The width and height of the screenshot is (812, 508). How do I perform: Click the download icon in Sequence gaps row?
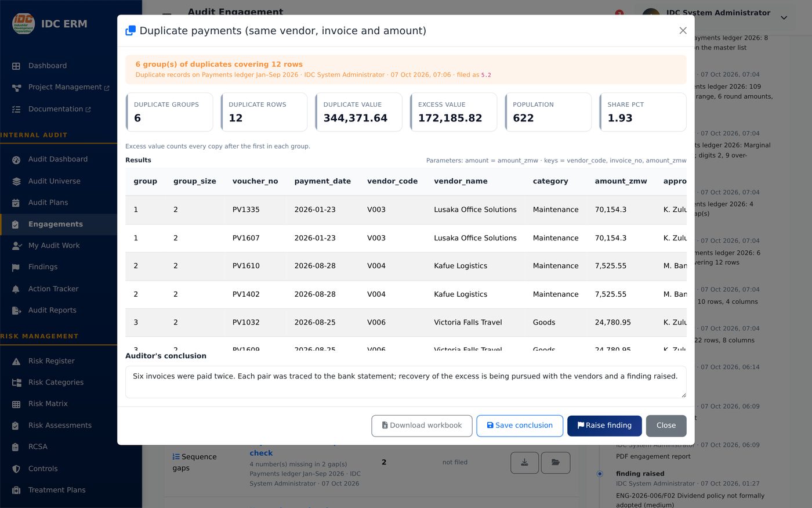524,463
